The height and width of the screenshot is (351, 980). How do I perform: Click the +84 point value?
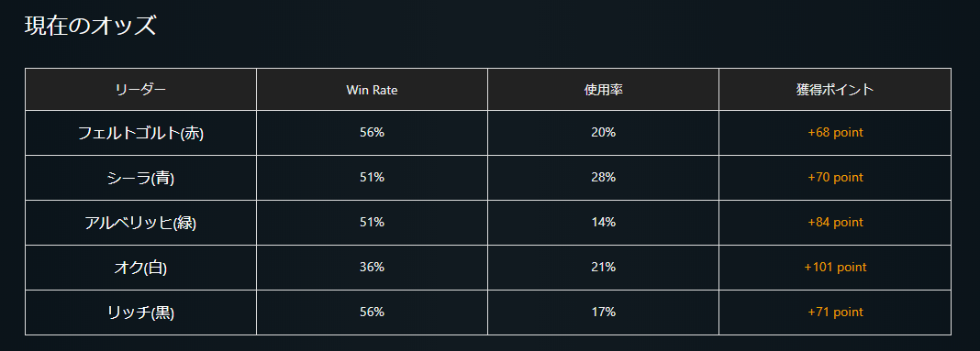835,223
